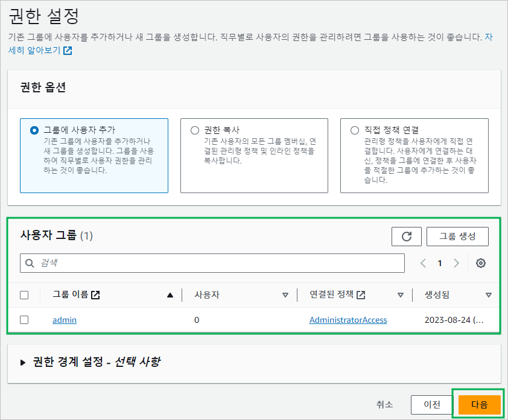Open table preferences gear icon
Screen dimensions: 508x420
[480, 263]
